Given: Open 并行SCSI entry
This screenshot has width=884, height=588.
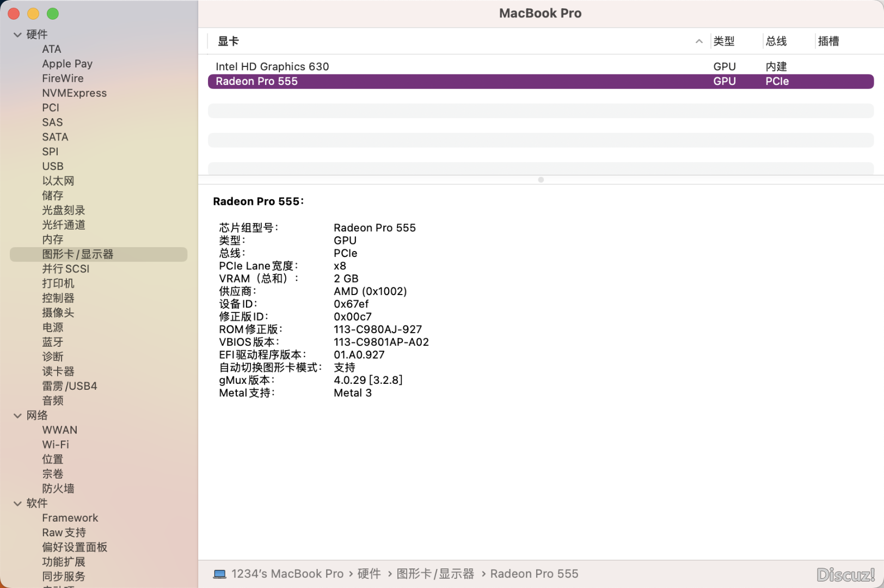Looking at the screenshot, I should click(66, 269).
